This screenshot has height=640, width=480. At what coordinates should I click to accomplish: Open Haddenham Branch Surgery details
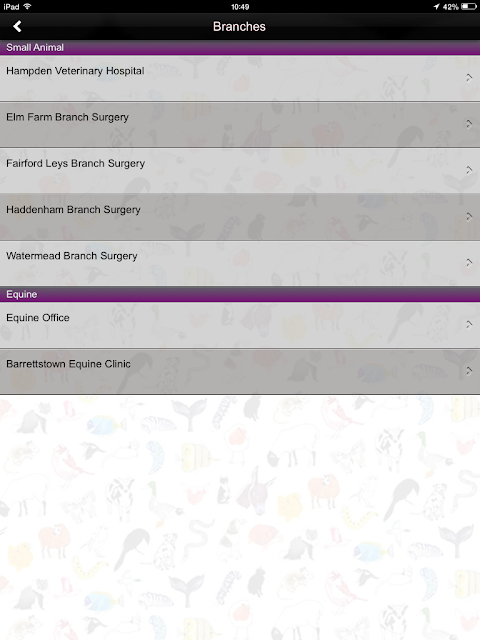point(240,217)
